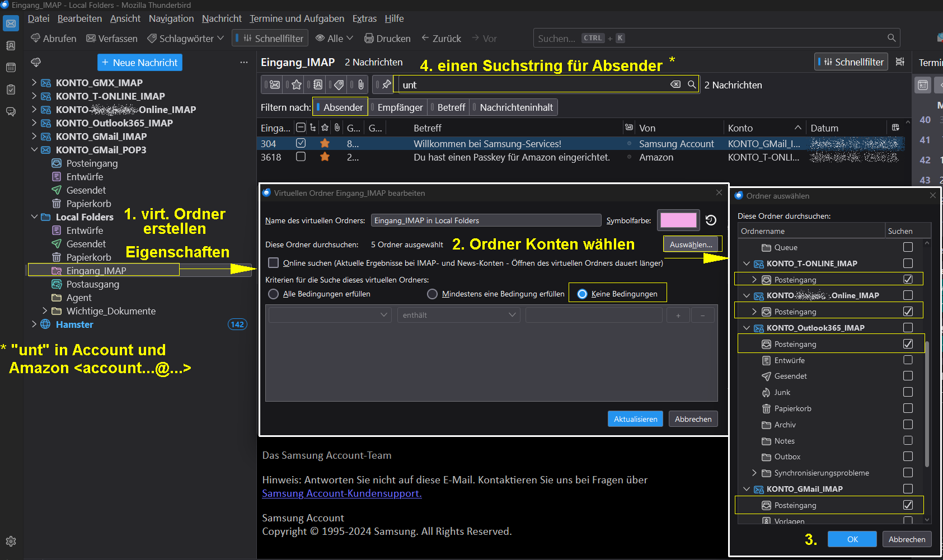The image size is (943, 560).
Task: Open the Address Book in the sidebar
Action: (11, 46)
